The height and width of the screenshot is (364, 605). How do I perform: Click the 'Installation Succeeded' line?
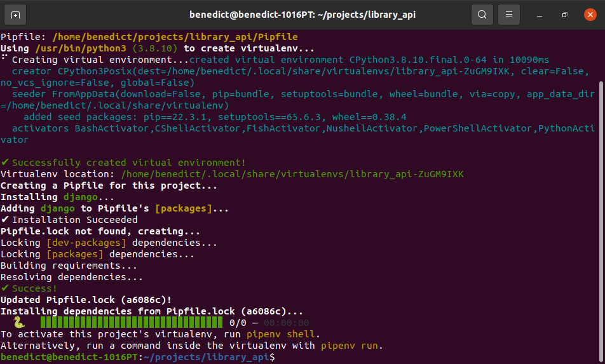pos(69,220)
